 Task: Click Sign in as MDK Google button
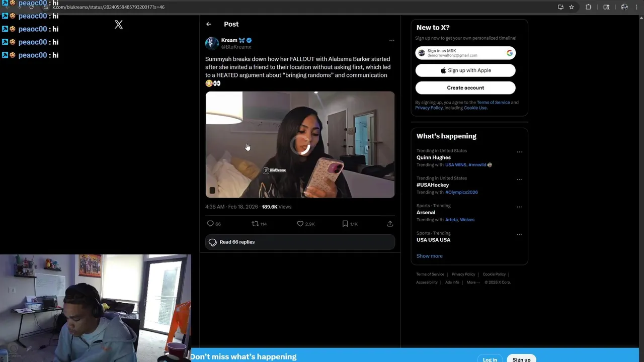point(465,53)
